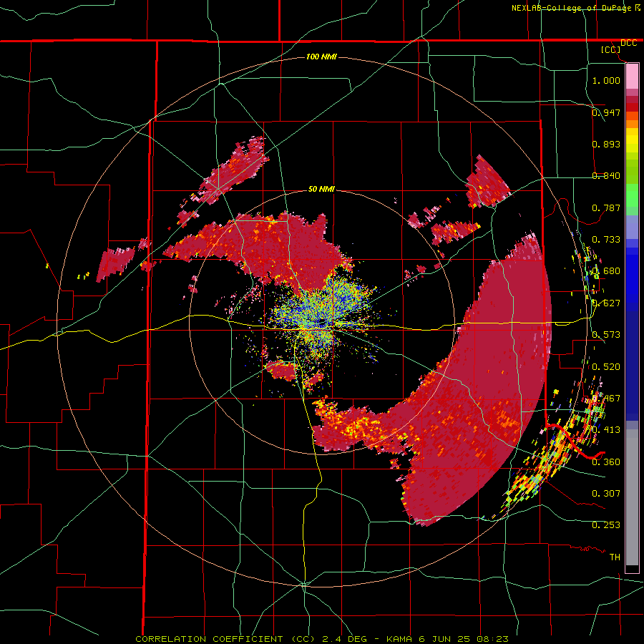644x644 pixels.
Task: Click the 0.733 legend value
Action: [606, 239]
